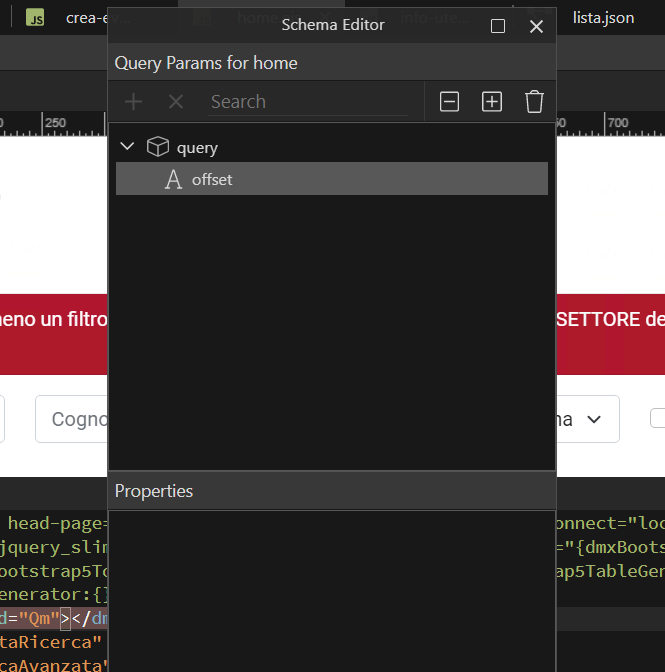Viewport: 665px width, 672px height.
Task: Close the Schema Editor dialog
Action: pos(536,26)
